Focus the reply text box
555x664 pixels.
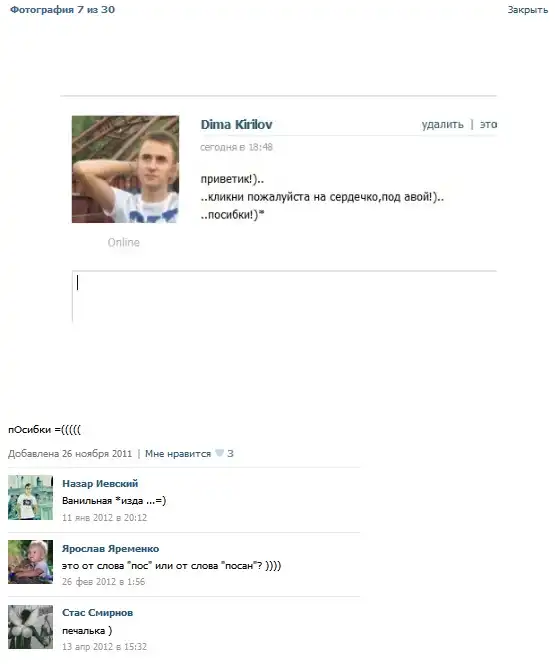point(284,296)
